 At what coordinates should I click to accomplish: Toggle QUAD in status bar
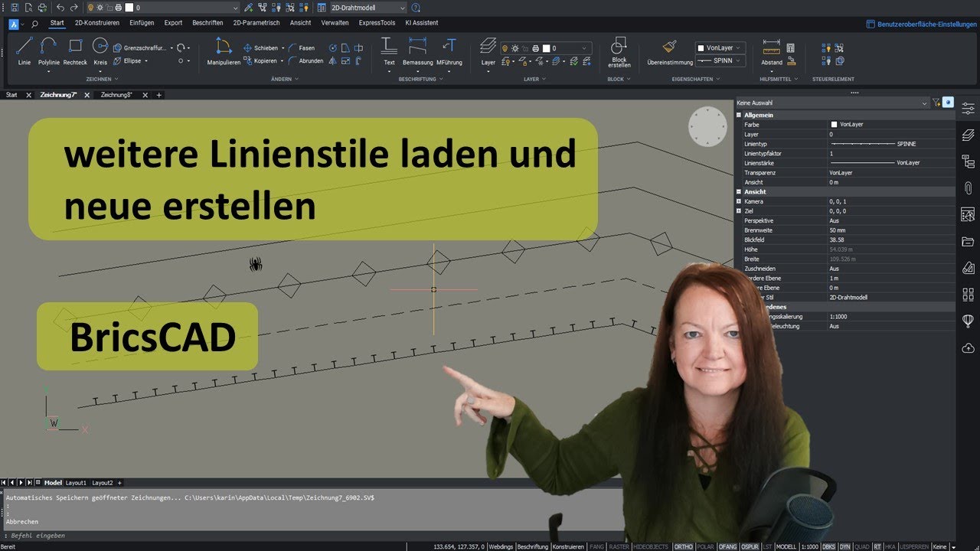(x=862, y=546)
